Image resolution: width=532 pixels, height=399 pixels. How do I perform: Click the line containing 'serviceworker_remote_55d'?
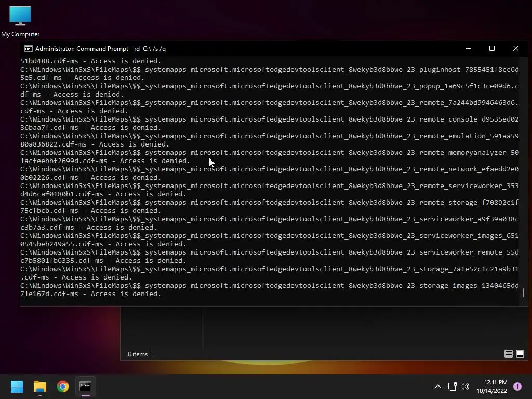[x=270, y=252]
